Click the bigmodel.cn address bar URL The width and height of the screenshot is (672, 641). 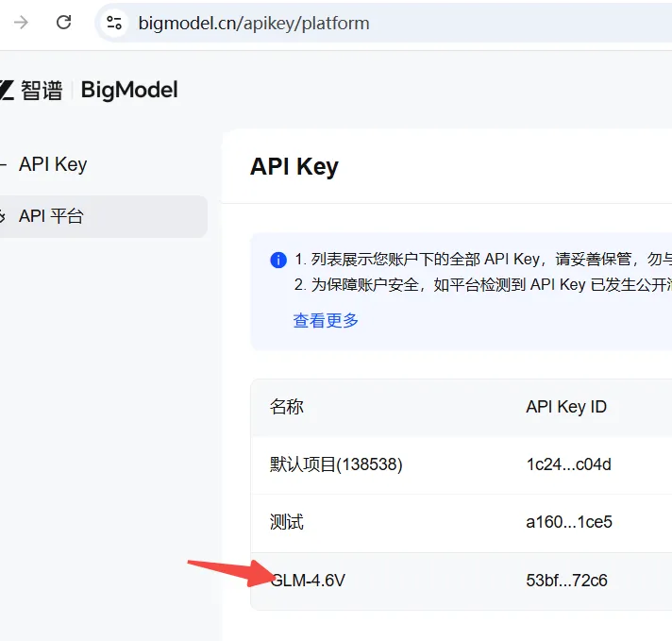click(254, 24)
